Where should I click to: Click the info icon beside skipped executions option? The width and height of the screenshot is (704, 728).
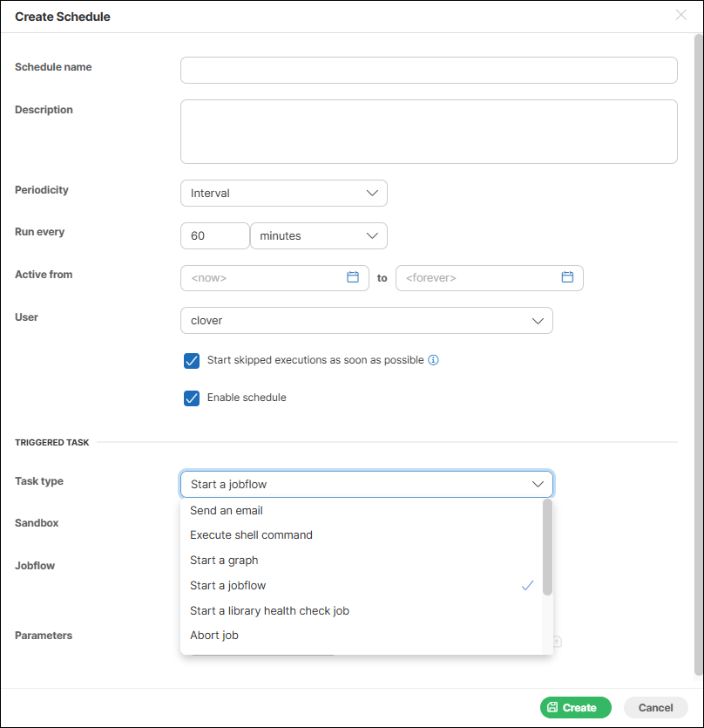tap(434, 360)
